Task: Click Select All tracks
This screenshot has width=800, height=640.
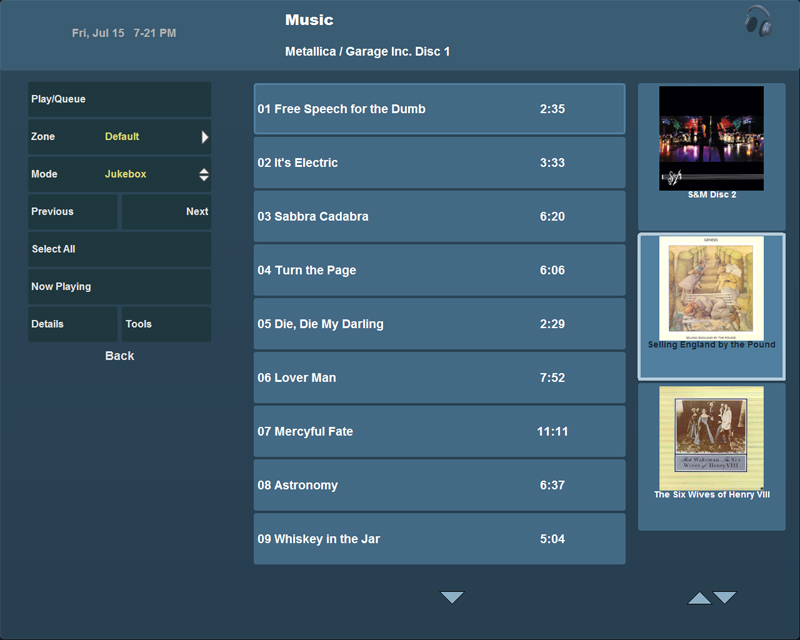Action: [x=119, y=249]
